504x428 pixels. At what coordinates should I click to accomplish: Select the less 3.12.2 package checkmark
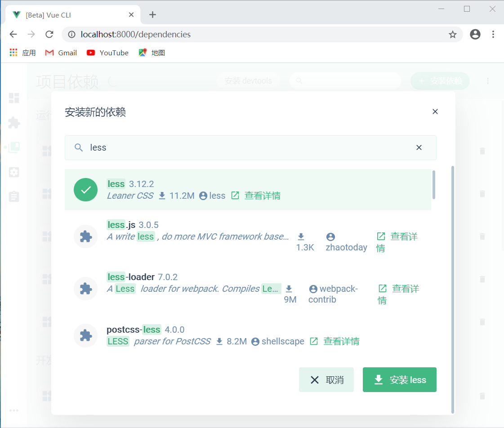(85, 190)
